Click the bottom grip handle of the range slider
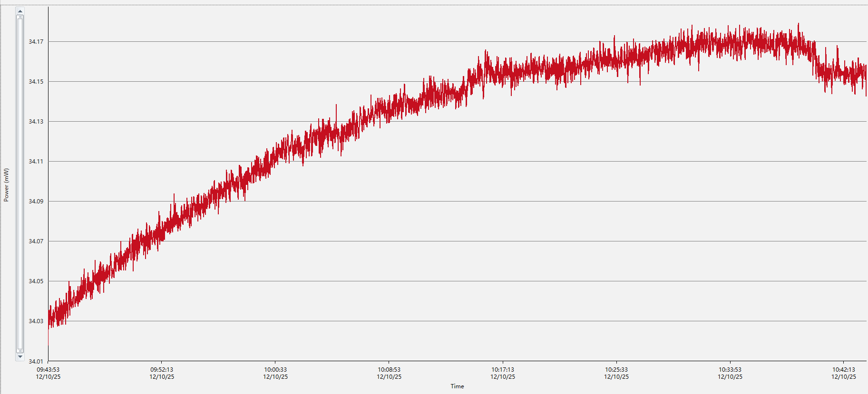The height and width of the screenshot is (394, 868). (x=20, y=351)
